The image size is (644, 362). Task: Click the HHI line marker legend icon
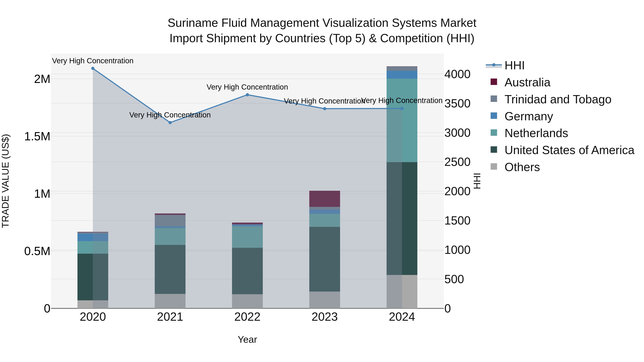[494, 65]
